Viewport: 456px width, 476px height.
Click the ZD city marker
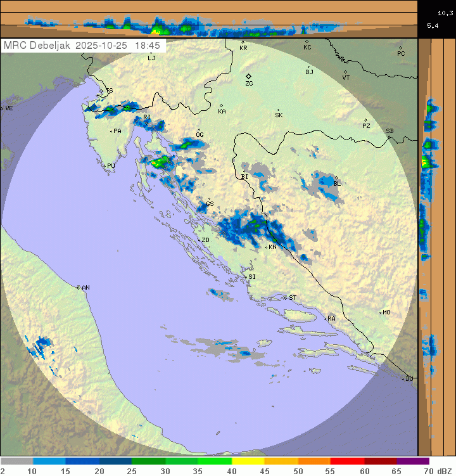coord(198,240)
